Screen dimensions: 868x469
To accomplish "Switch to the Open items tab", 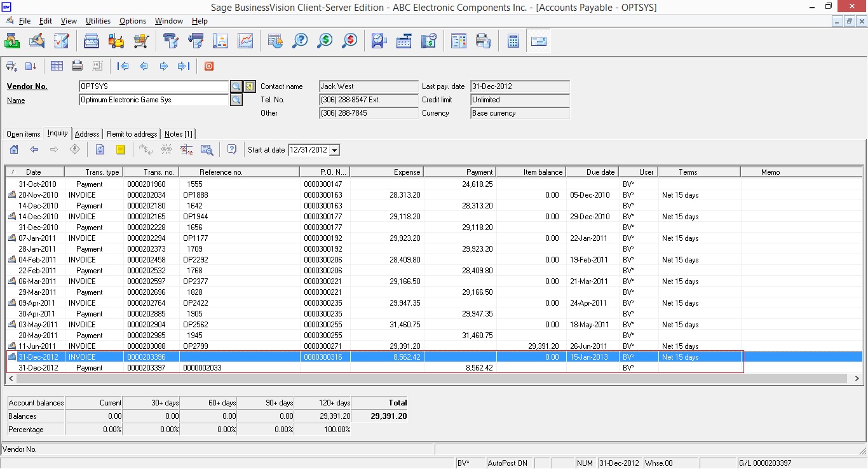I will (x=24, y=134).
